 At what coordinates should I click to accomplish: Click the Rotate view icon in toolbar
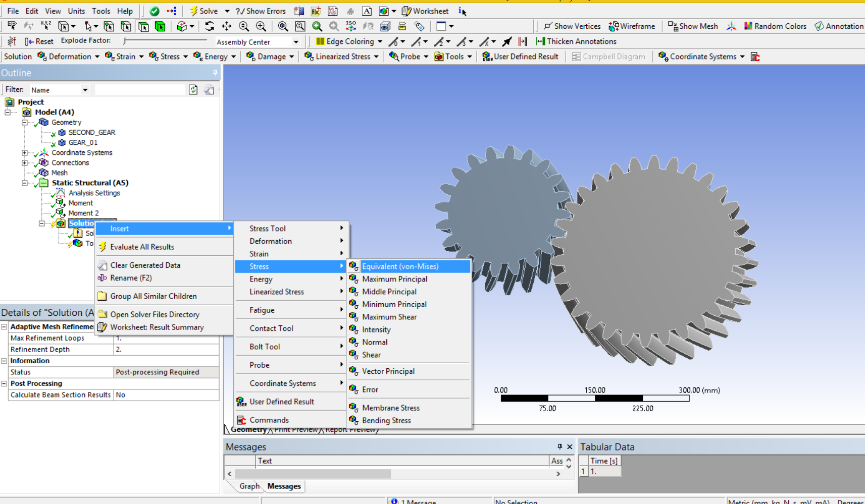coord(209,26)
